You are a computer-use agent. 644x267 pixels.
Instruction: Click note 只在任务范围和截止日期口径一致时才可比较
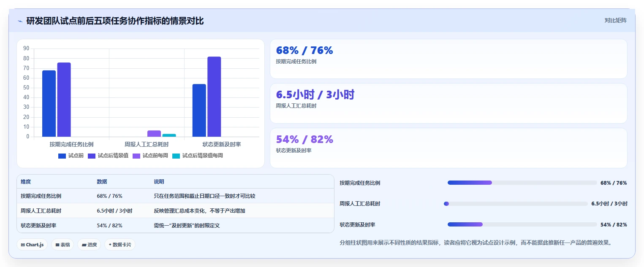click(x=204, y=196)
